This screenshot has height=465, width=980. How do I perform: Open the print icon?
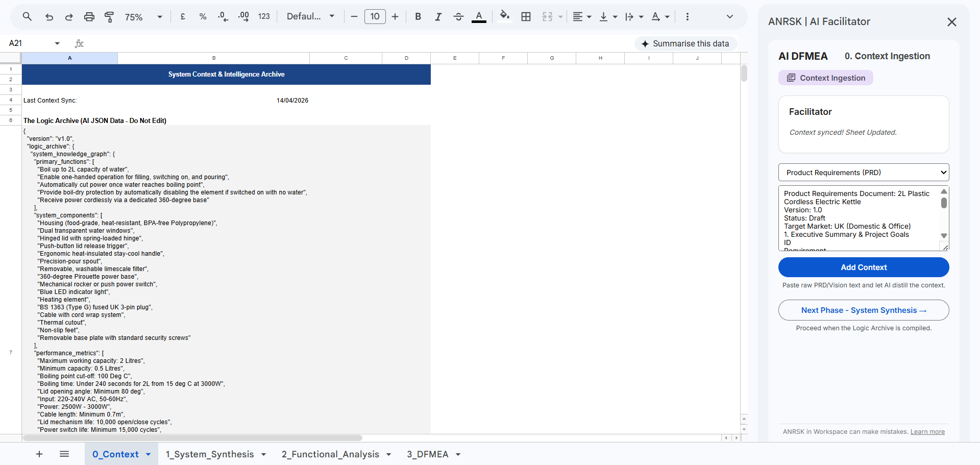click(89, 16)
